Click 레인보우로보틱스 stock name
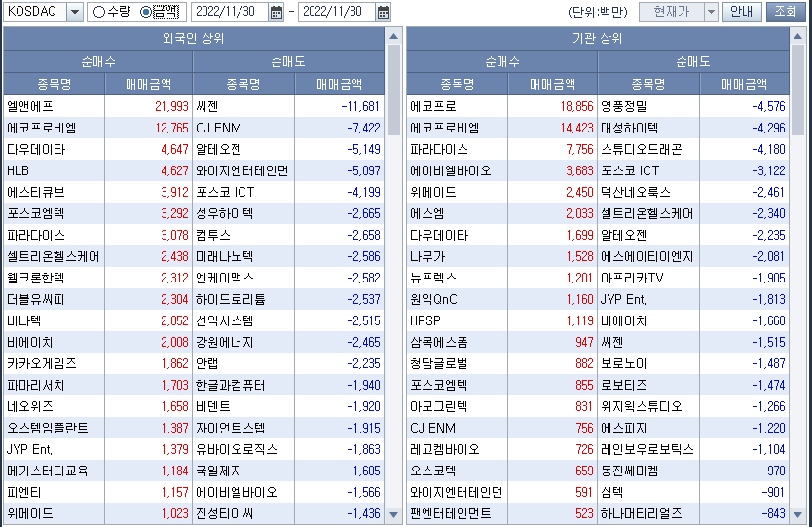Viewport: 812px width, 527px height. coord(647,449)
